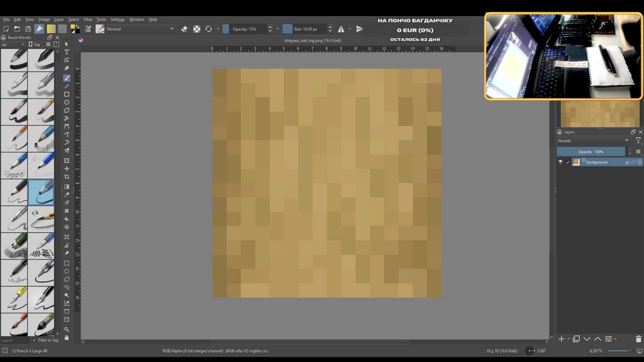Open the layer filter funnel menu
Viewport: 644px width, 362px height.
638,141
